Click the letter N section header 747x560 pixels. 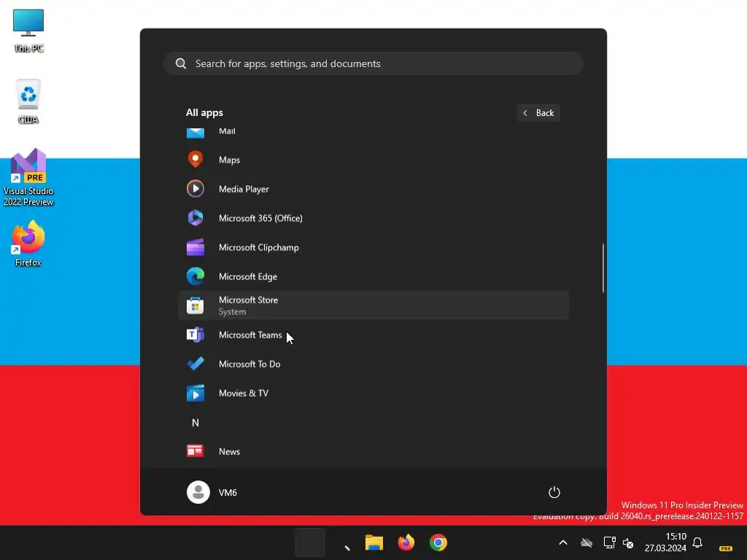[x=196, y=422]
